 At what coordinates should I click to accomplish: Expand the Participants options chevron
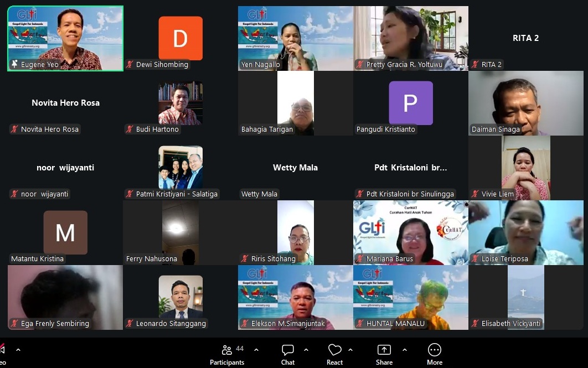pos(256,350)
